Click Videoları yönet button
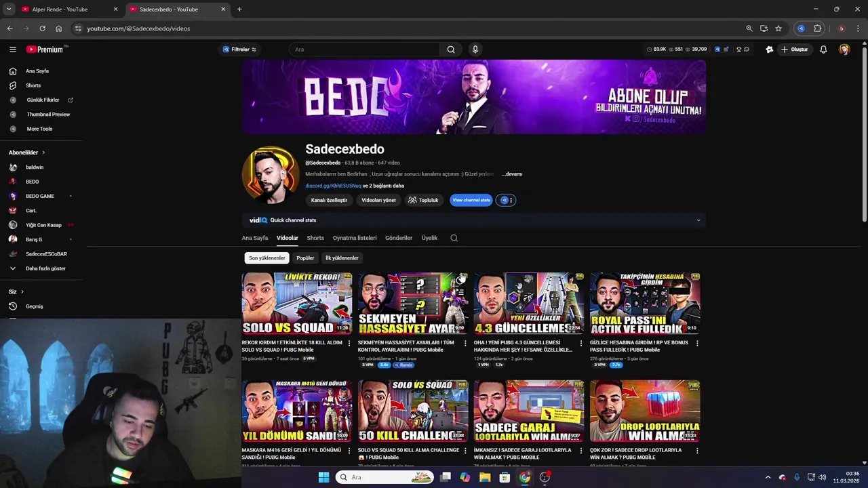868x488 pixels. (x=378, y=200)
